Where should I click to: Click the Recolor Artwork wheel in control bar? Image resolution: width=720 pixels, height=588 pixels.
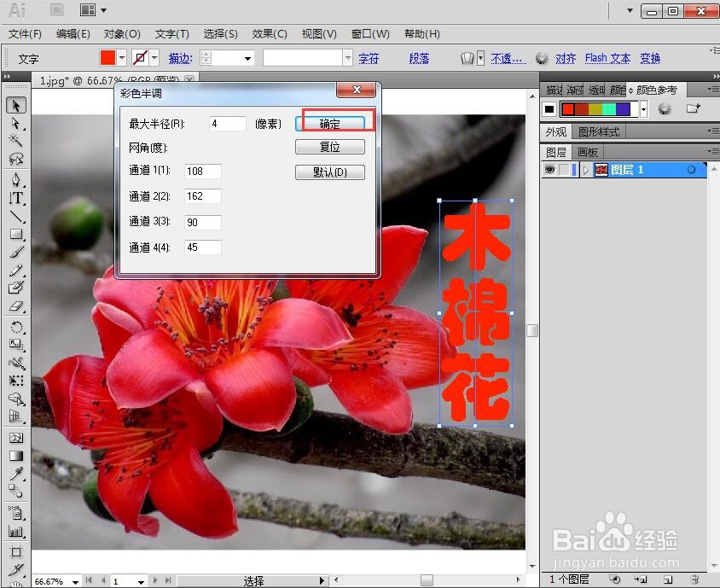[542, 58]
